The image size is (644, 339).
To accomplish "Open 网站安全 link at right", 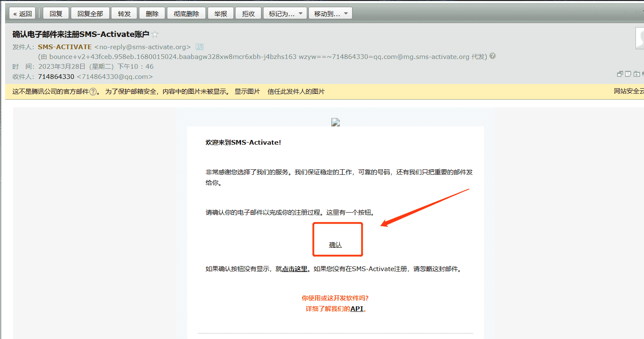I will click(x=629, y=91).
